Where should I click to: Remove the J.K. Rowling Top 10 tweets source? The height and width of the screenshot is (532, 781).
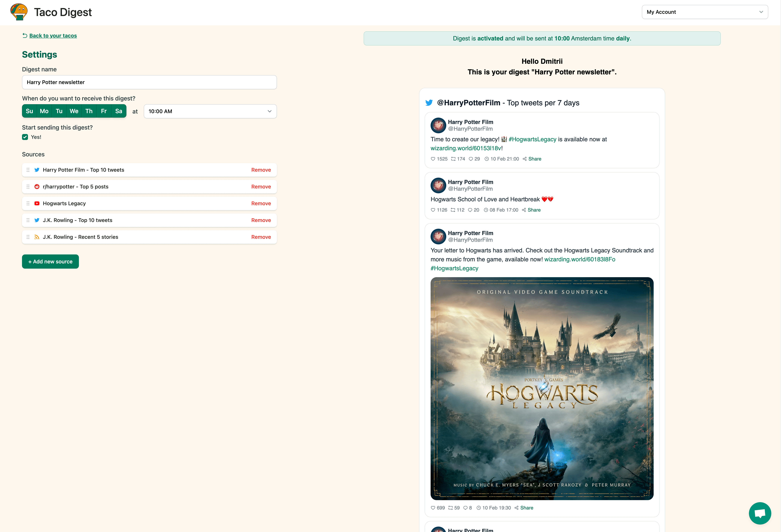pos(261,220)
